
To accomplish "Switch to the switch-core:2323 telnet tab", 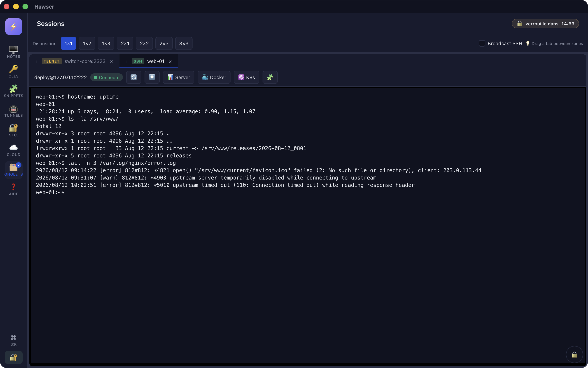I will (74, 61).
